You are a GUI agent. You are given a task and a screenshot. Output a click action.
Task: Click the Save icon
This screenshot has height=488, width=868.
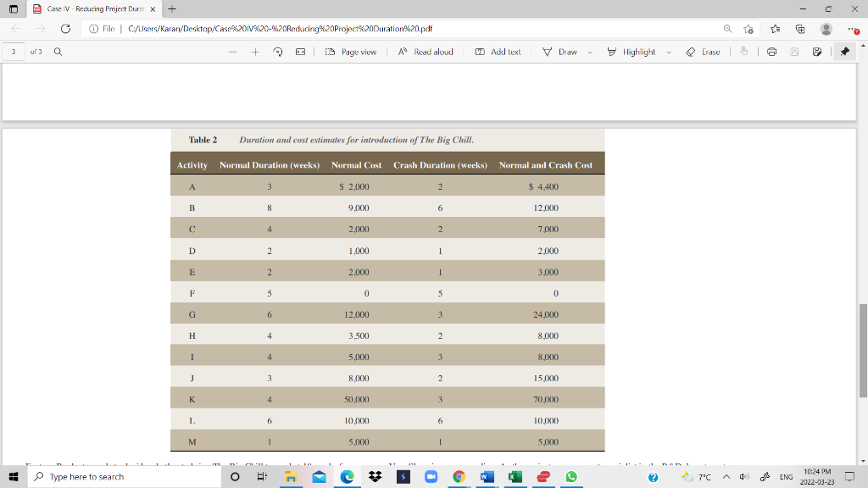tap(794, 52)
